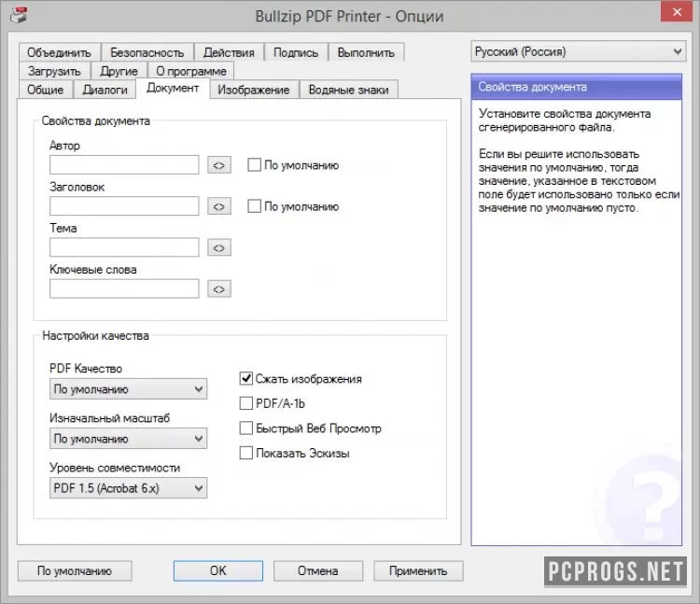Open the PDF Качество dropdown

(128, 389)
